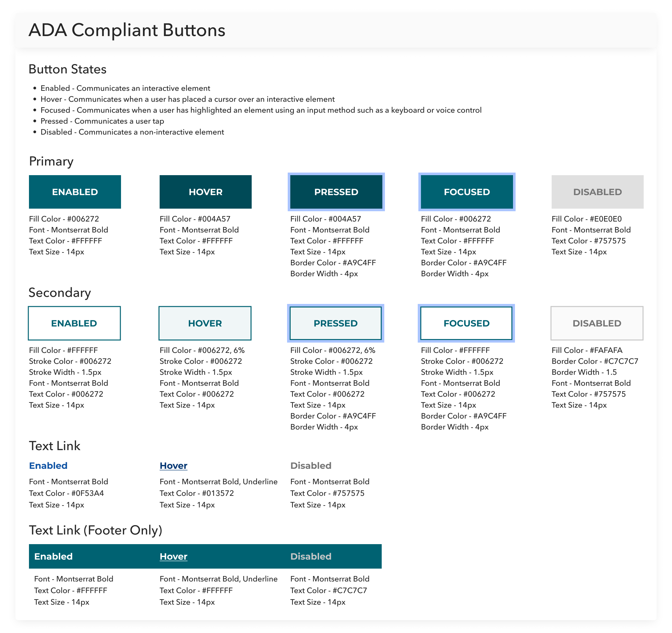
Task: Click the underlined blue Hover text link
Action: click(x=173, y=466)
